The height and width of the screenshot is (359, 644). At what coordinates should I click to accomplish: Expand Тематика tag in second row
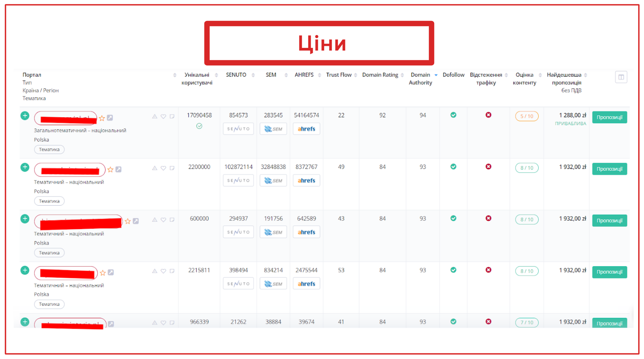(x=49, y=201)
